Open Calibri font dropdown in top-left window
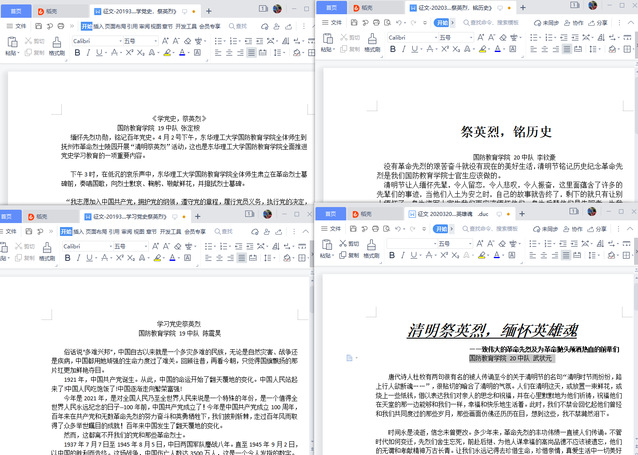The width and height of the screenshot is (638, 455). click(x=93, y=41)
